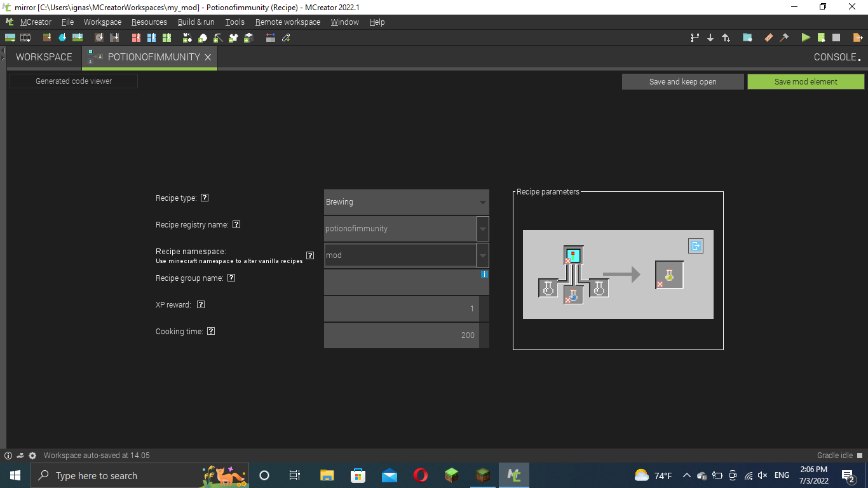Open the Build & run menu
This screenshot has height=488, width=868.
click(196, 22)
